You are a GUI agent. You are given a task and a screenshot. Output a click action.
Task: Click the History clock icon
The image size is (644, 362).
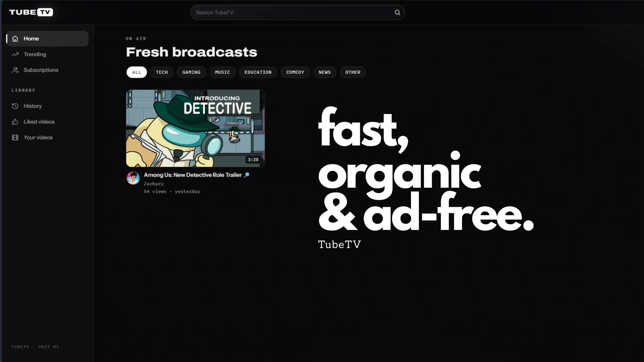pyautogui.click(x=15, y=106)
